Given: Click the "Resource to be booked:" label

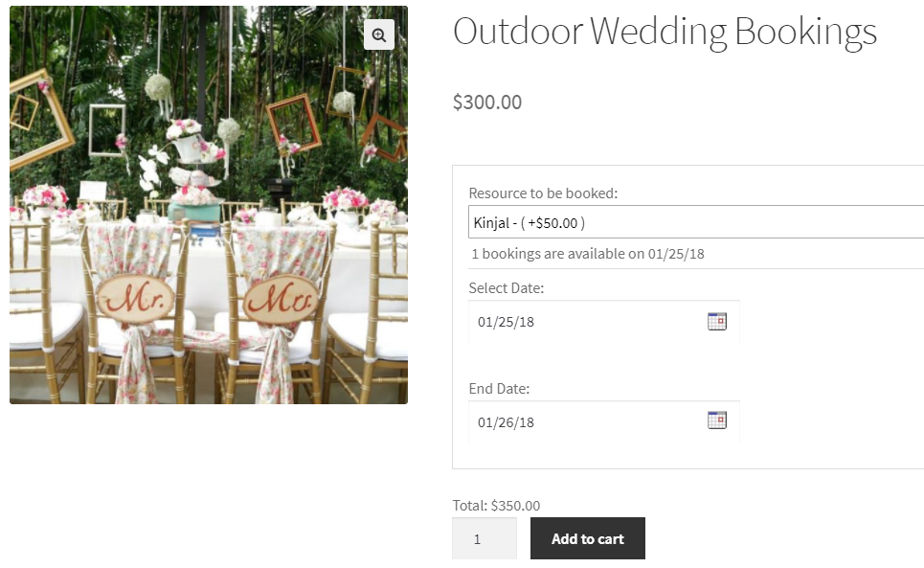Looking at the screenshot, I should pos(543,193).
